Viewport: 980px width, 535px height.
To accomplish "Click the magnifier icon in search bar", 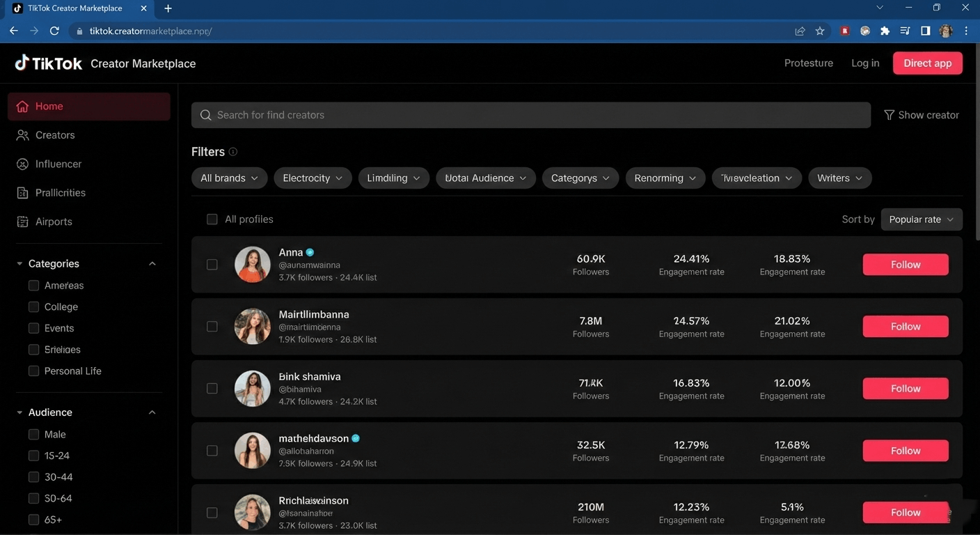I will (x=205, y=115).
